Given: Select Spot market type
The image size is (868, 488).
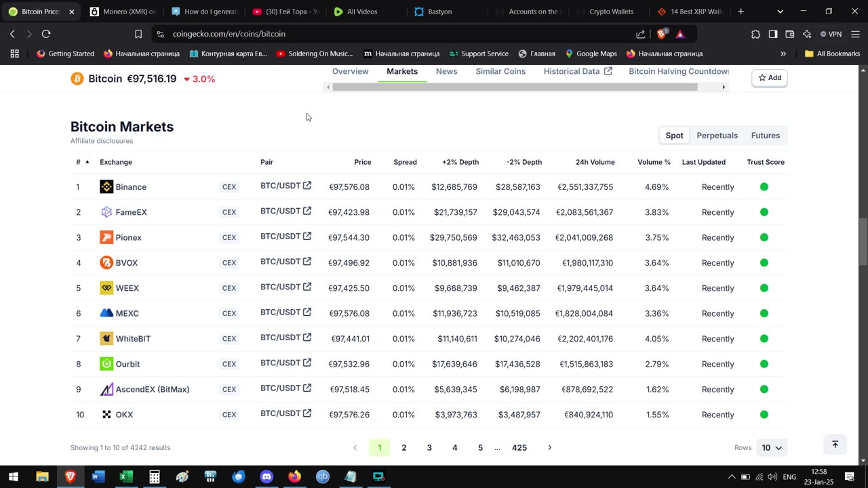Looking at the screenshot, I should [x=674, y=136].
